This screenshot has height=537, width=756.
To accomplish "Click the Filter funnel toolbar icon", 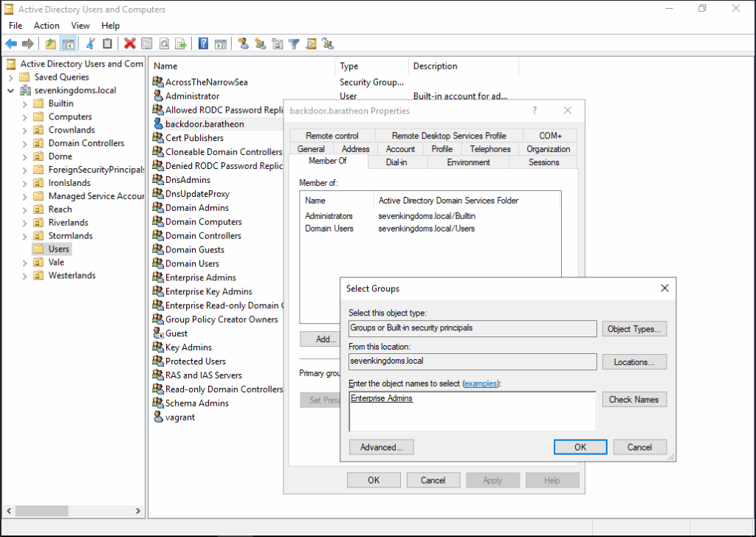I will pos(294,44).
